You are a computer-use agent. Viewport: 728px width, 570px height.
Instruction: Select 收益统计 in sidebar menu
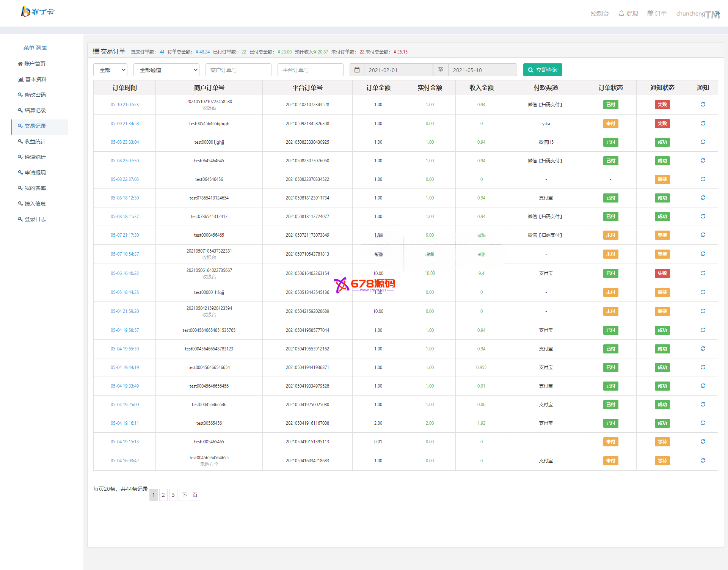pos(35,141)
